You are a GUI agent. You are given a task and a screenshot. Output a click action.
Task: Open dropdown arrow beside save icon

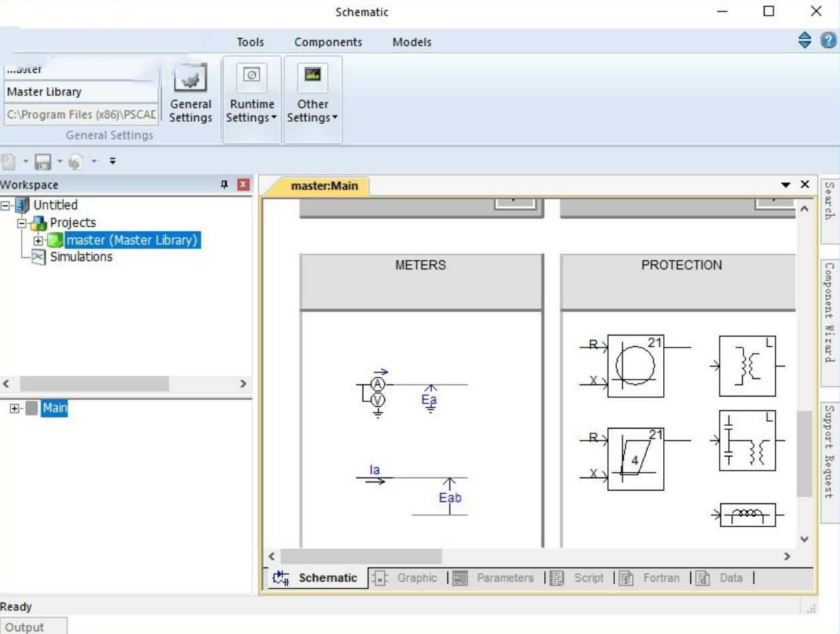tap(60, 162)
